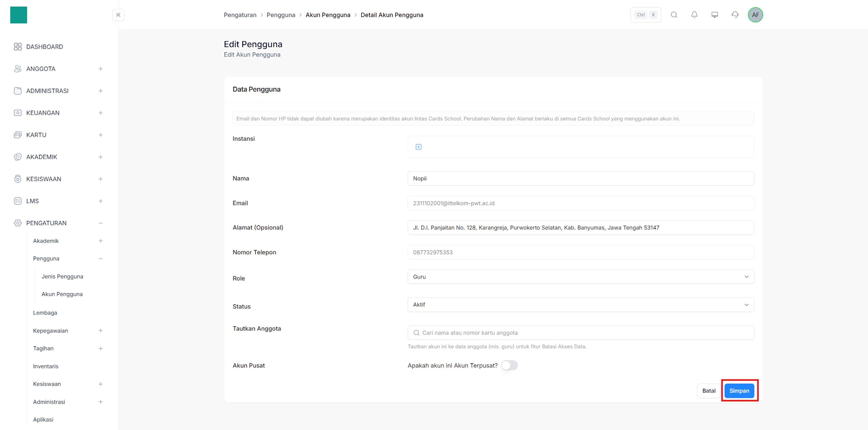Viewport: 868px width, 430px height.
Task: Expand the KESISWAAN menu
Action: click(100, 179)
